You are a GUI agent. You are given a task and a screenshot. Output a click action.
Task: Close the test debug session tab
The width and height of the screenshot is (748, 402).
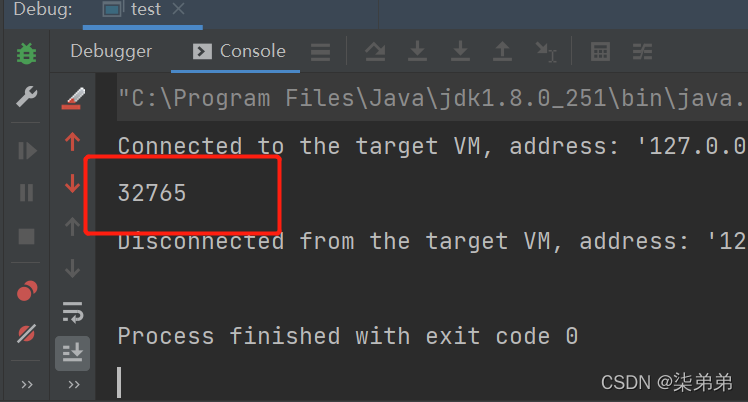(178, 9)
